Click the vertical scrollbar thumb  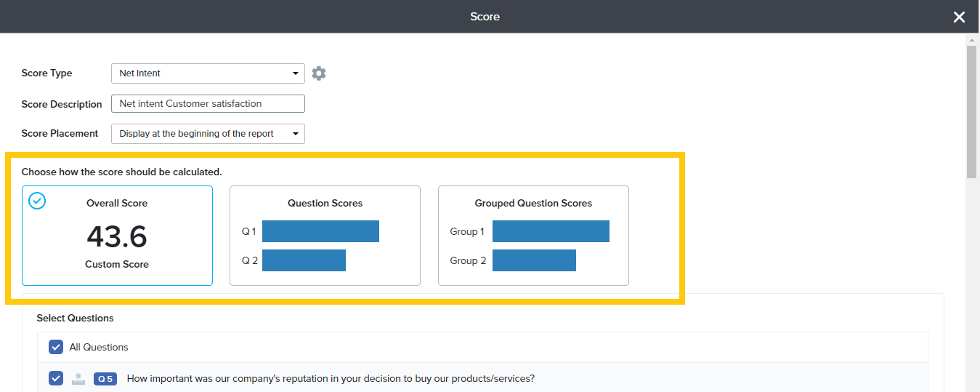coord(971,109)
